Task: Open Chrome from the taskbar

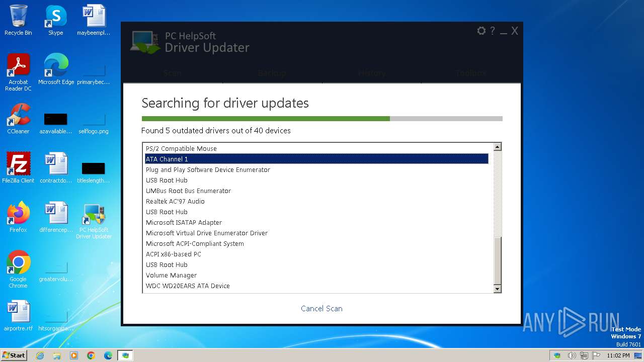Action: point(91,355)
